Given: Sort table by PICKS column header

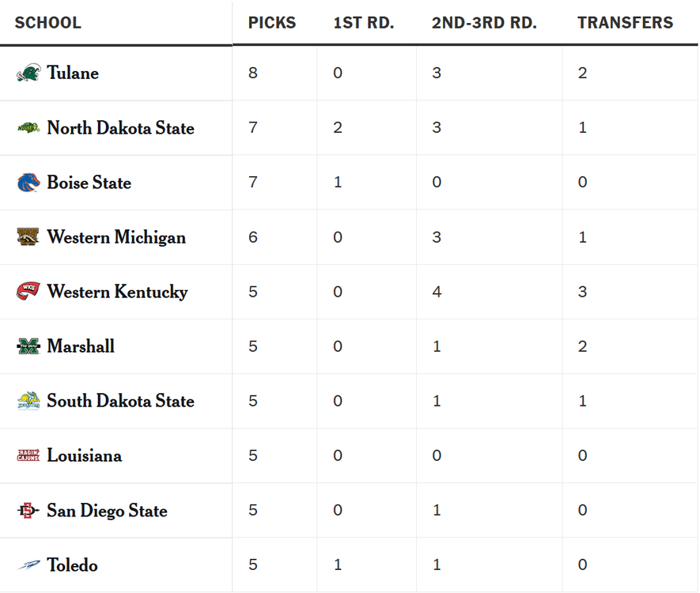Looking at the screenshot, I should [x=272, y=22].
